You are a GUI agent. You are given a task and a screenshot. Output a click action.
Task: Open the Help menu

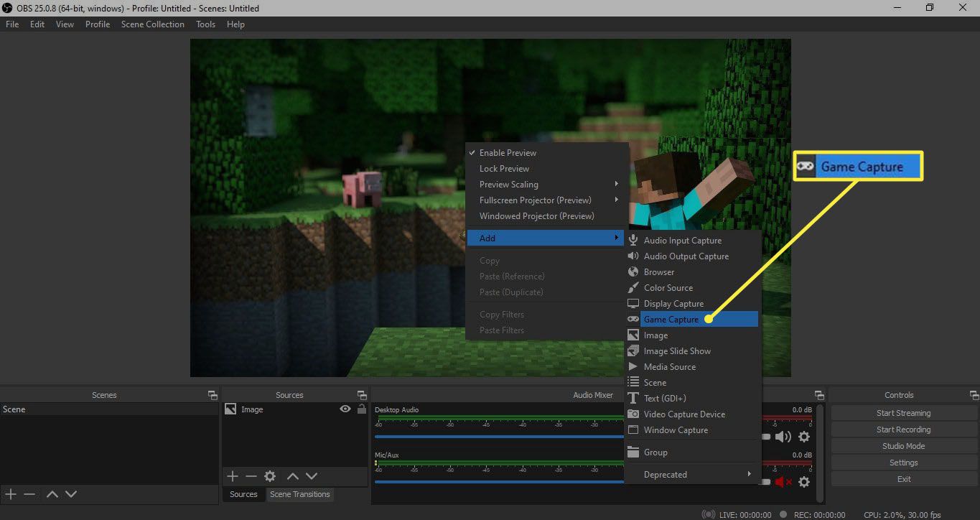[235, 24]
